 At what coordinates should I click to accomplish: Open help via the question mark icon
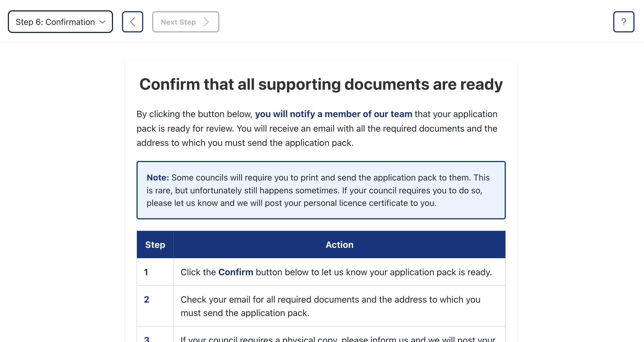click(624, 22)
